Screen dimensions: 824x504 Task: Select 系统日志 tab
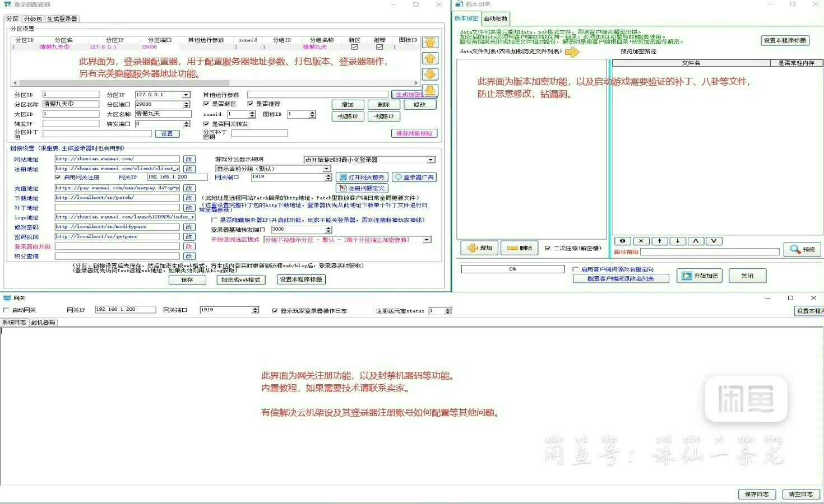pos(14,323)
